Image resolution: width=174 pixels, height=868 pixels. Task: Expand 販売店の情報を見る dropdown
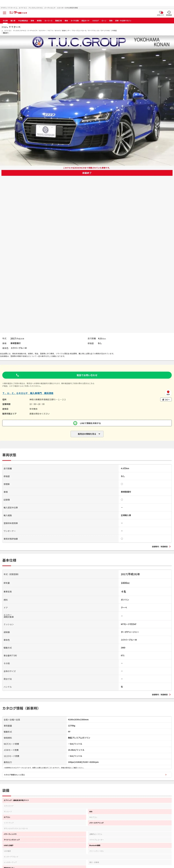coord(87,434)
